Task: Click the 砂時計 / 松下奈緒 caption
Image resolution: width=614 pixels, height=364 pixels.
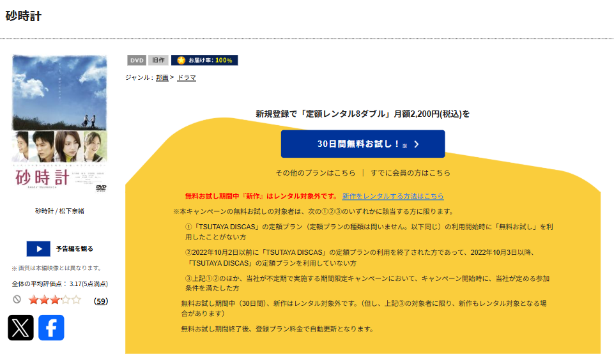Action: (x=59, y=211)
